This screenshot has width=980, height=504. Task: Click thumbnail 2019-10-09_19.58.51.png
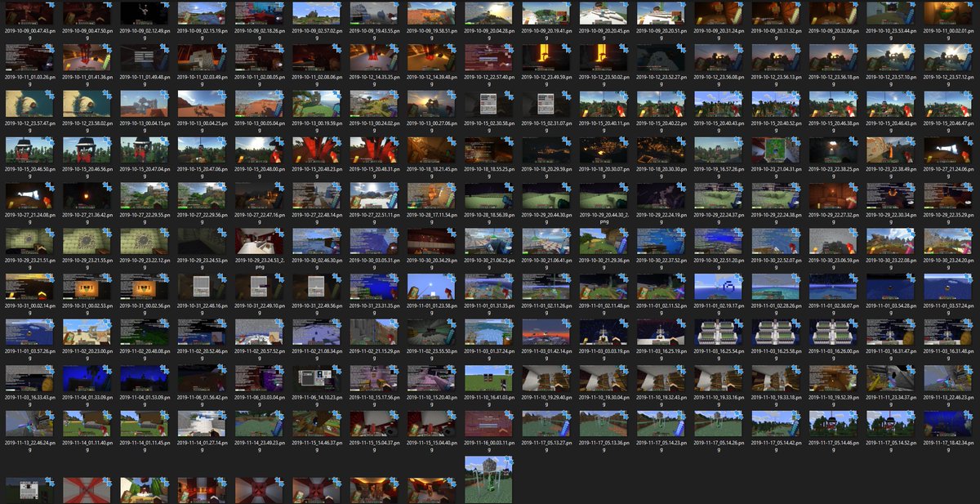coord(430,13)
